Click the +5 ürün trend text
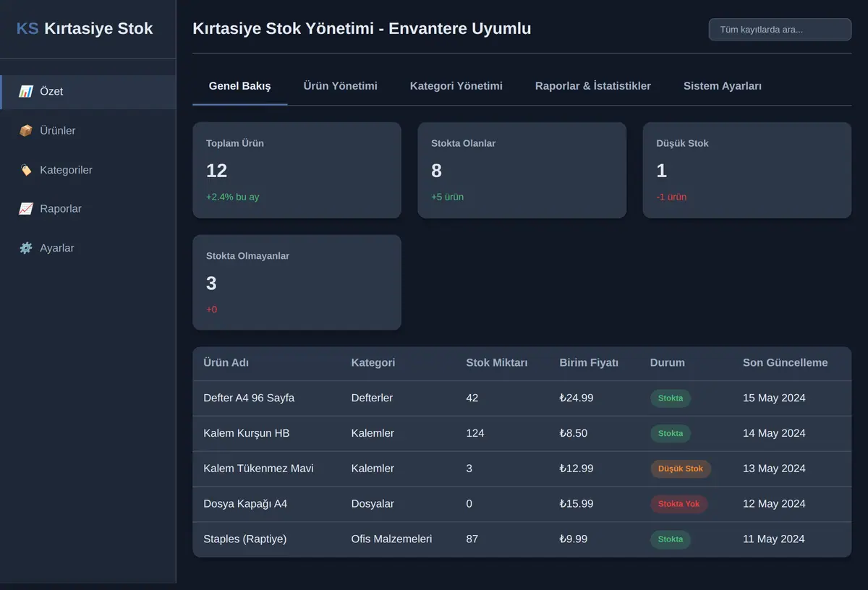The height and width of the screenshot is (590, 868). click(x=447, y=197)
